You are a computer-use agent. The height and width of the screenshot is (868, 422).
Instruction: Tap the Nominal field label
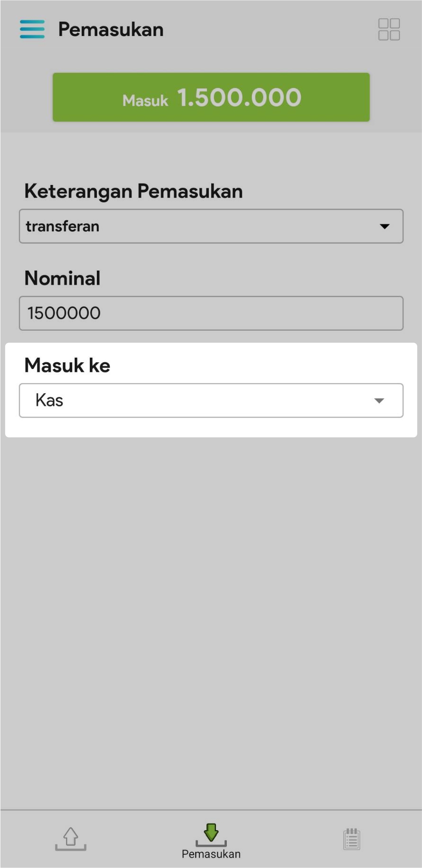pos(62,278)
